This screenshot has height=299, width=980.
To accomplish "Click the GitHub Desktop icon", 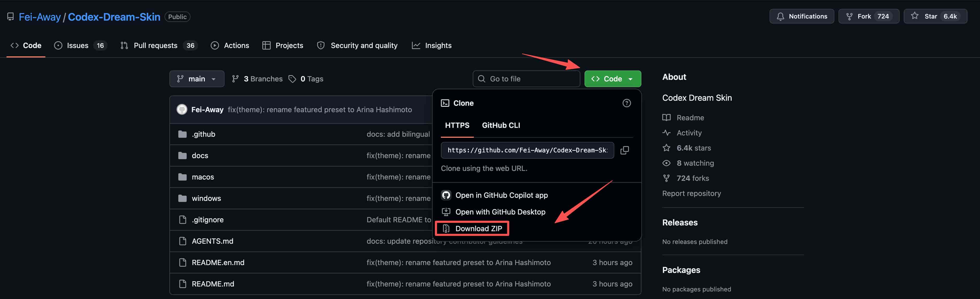I will pos(446,212).
